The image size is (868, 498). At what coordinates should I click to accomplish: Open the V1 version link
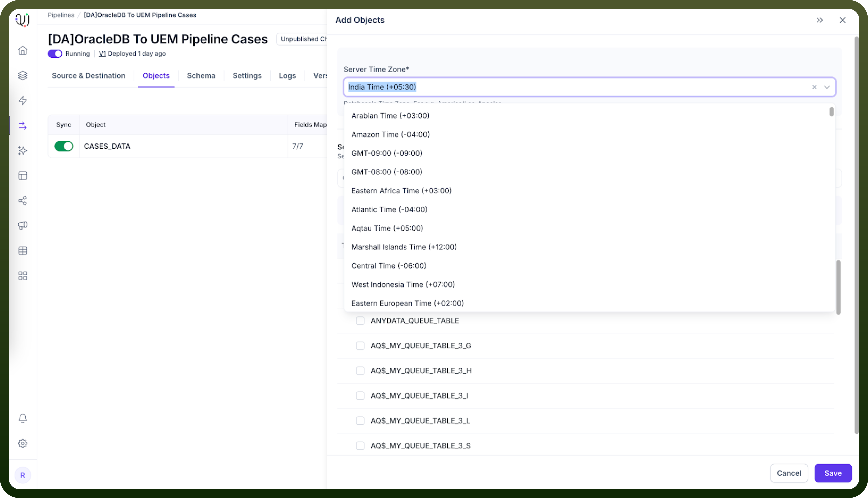coord(102,54)
